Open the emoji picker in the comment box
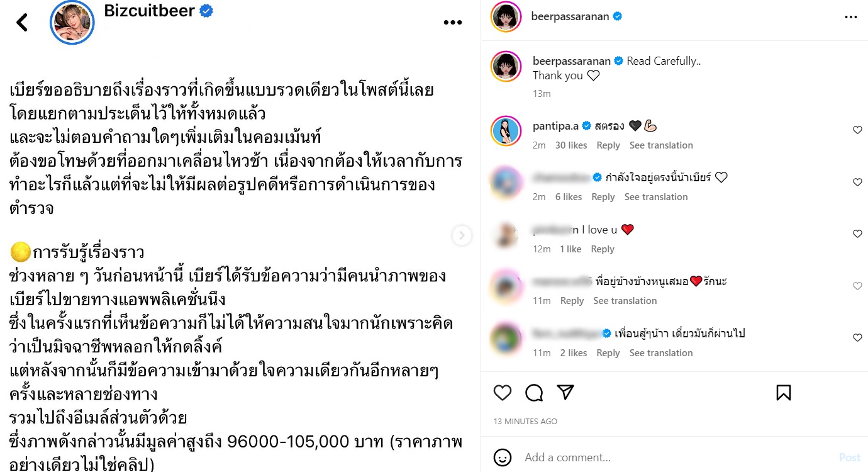Image resolution: width=868 pixels, height=472 pixels. tap(503, 458)
